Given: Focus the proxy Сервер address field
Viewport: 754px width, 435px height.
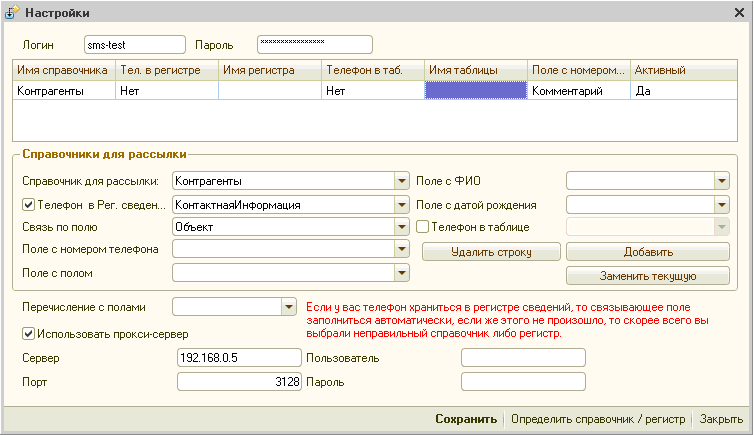Looking at the screenshot, I should coord(238,358).
